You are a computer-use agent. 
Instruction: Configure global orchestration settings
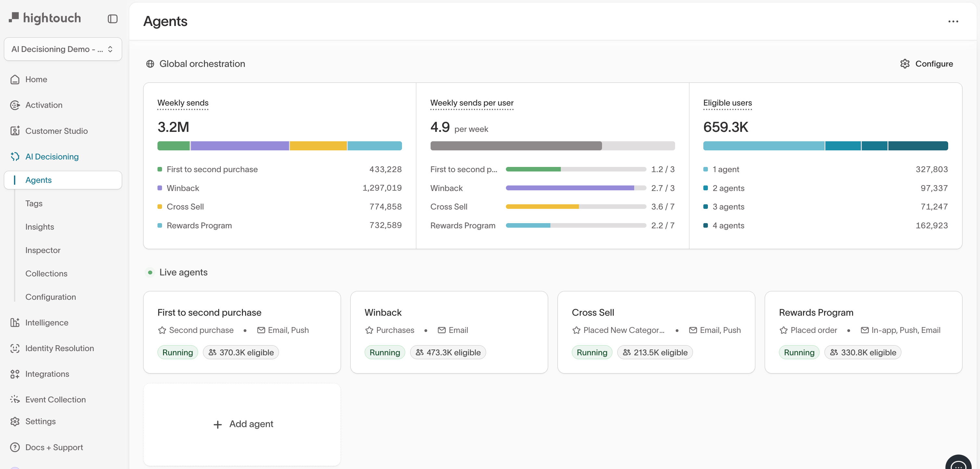[x=926, y=64]
